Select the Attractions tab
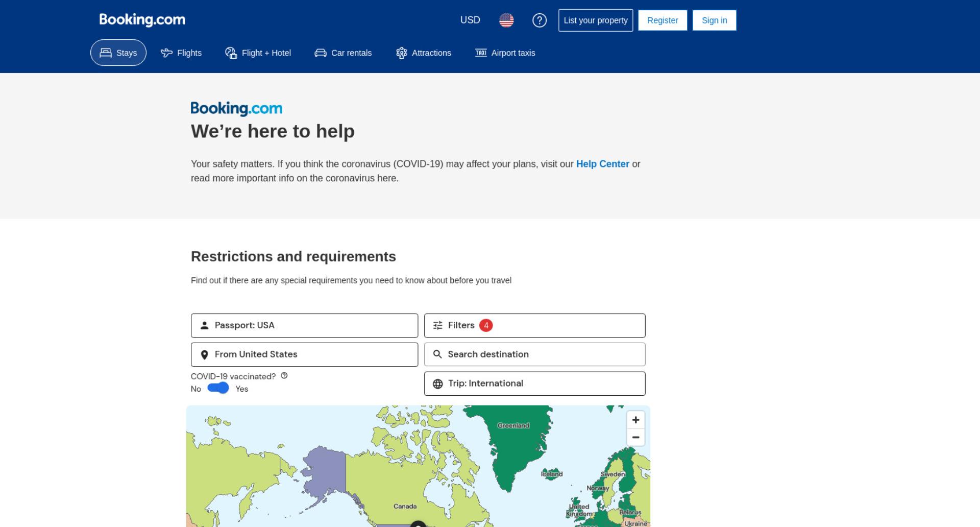980x527 pixels. tap(424, 53)
